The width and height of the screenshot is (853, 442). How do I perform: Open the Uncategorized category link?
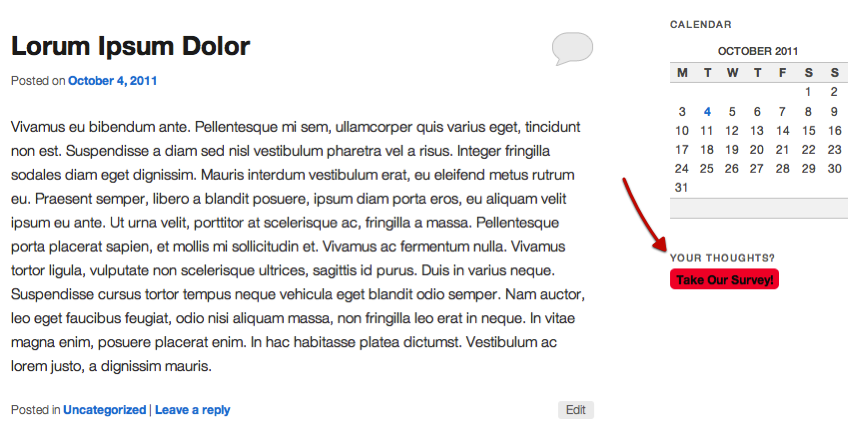[x=104, y=410]
